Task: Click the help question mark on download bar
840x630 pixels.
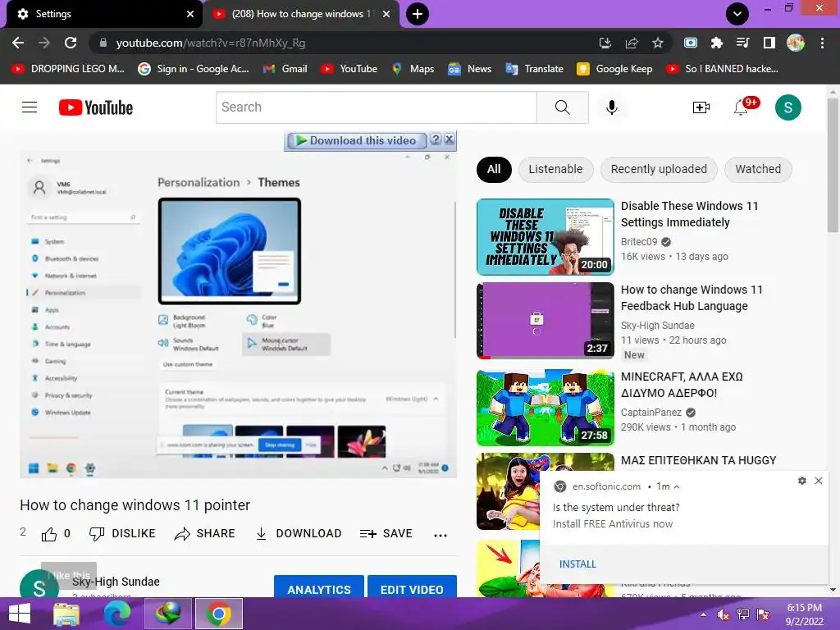Action: point(436,139)
